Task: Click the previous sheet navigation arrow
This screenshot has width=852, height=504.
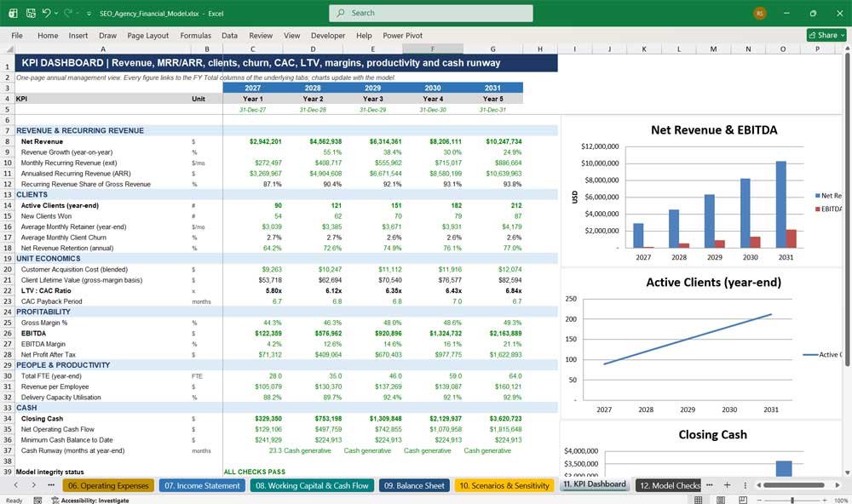Action: (x=15, y=485)
